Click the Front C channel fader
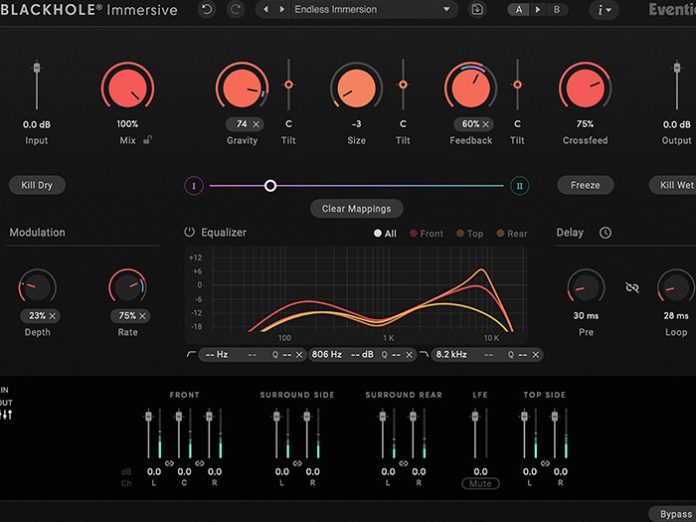Screen dimensions: 696x522 (x=179, y=416)
